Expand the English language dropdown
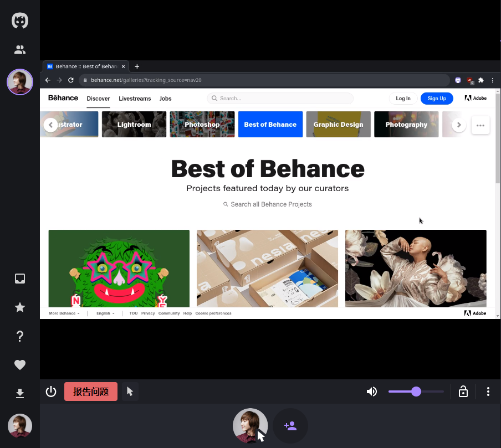 (x=105, y=313)
